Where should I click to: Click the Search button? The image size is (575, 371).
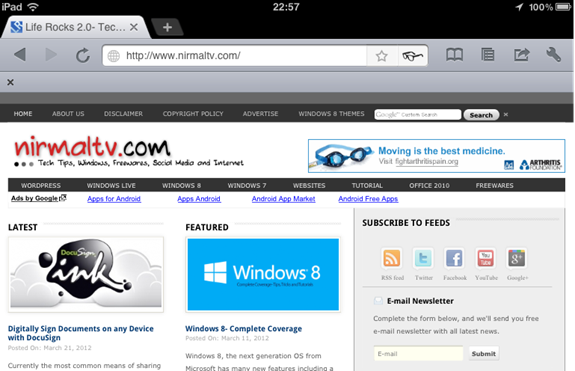481,115
